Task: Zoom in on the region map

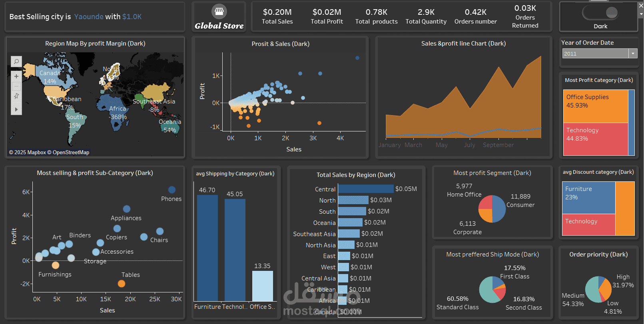Action: point(16,76)
